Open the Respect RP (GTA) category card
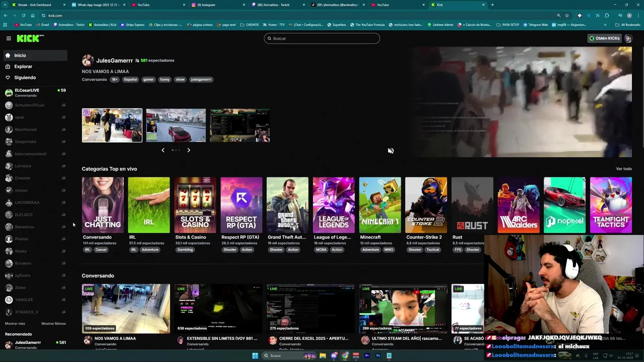644x362 pixels. tap(241, 205)
